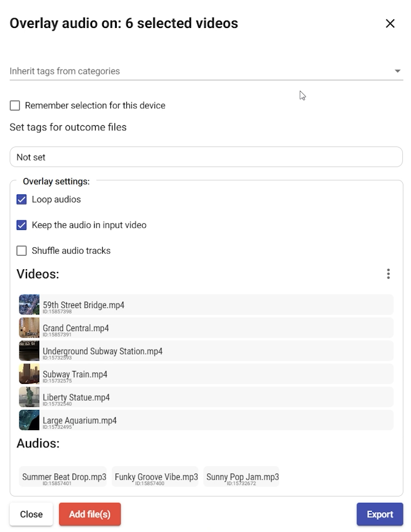Open the Videos three-dot options menu
The image size is (411, 532).
click(x=388, y=274)
